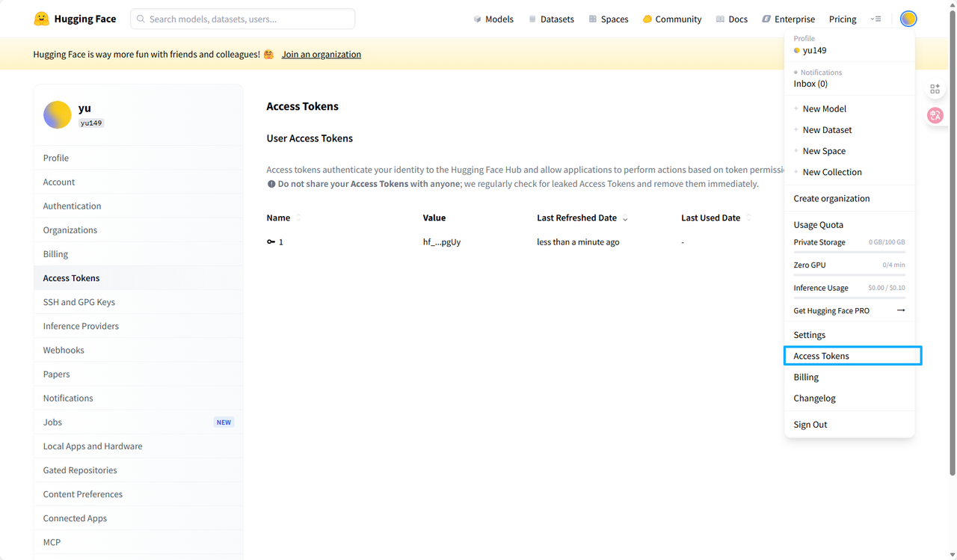Open Authentication in settings sidebar

138,206
